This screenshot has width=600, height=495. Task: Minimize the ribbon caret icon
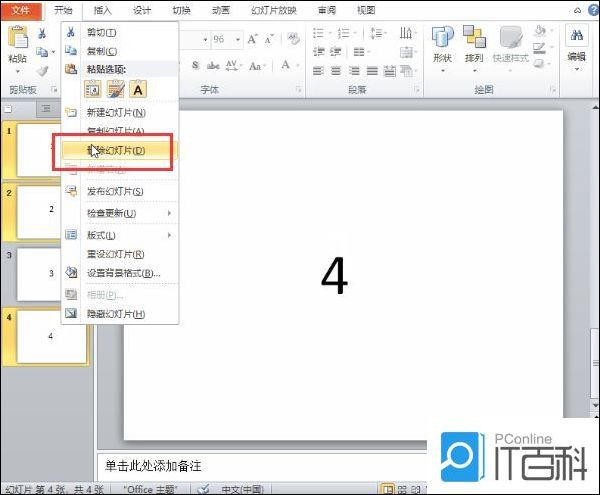577,11
